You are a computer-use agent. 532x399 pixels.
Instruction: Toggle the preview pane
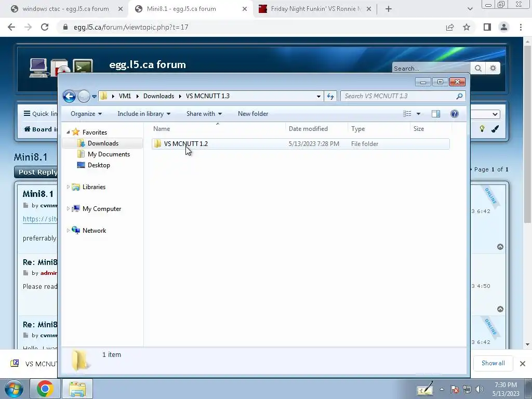[x=436, y=114]
